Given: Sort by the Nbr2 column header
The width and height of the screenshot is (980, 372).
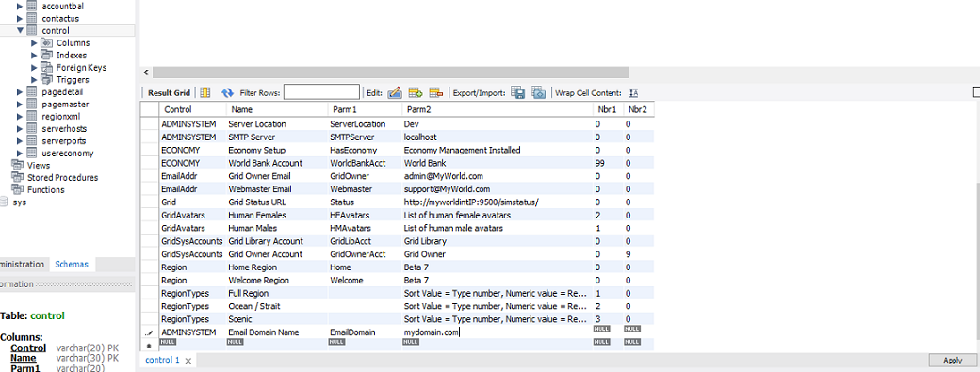Looking at the screenshot, I should 639,109.
